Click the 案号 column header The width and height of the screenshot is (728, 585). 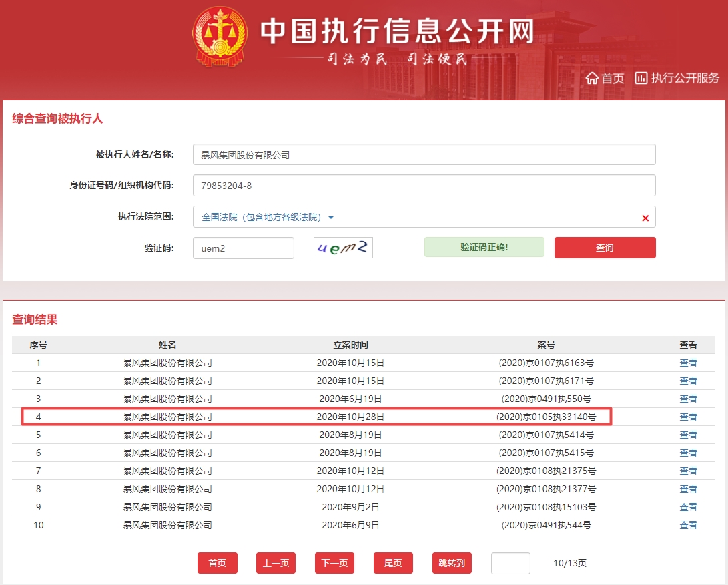click(546, 345)
